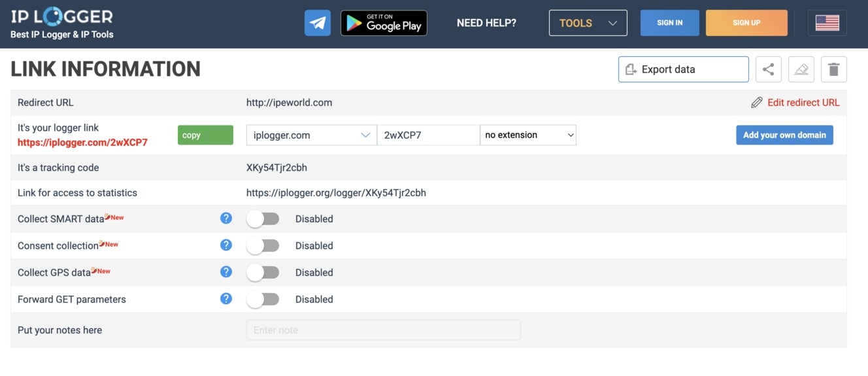The image size is (868, 376).
Task: Open help icon for Forward GET parameters
Action: coord(226,299)
